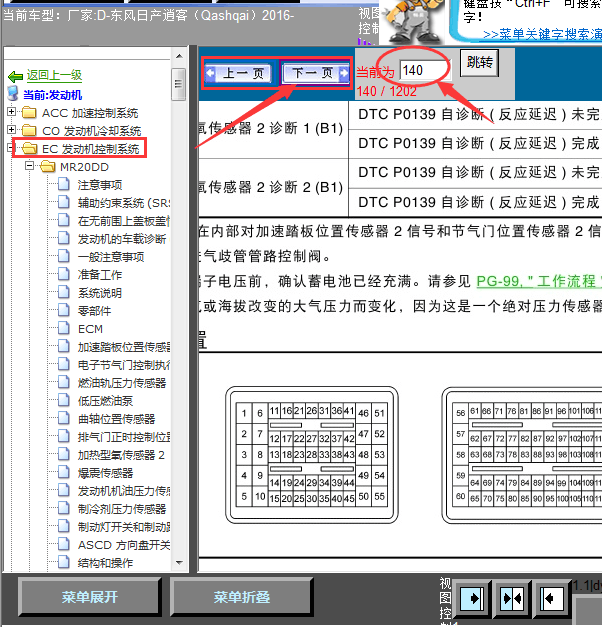
Task: Go to next page with 下一页
Action: pyautogui.click(x=316, y=73)
